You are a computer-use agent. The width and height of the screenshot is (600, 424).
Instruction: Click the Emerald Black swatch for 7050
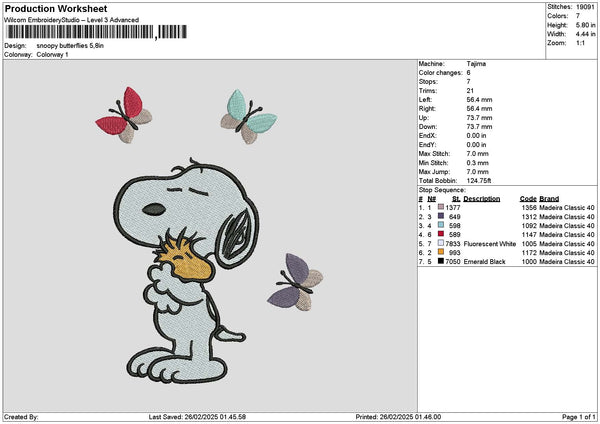pyautogui.click(x=441, y=261)
